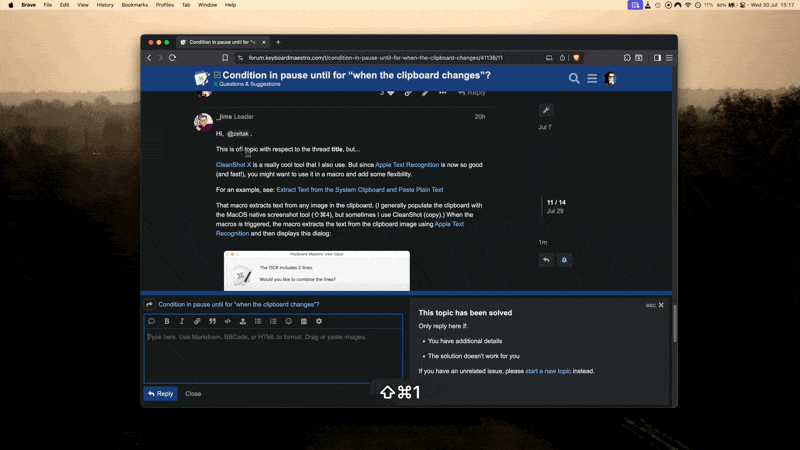Open the emoji picker in the composer

[x=289, y=321]
